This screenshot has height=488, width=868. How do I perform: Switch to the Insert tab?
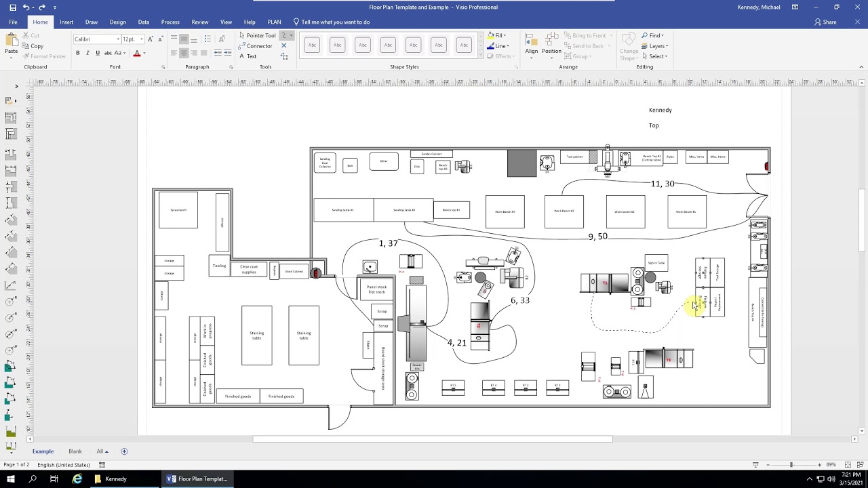[x=66, y=22]
